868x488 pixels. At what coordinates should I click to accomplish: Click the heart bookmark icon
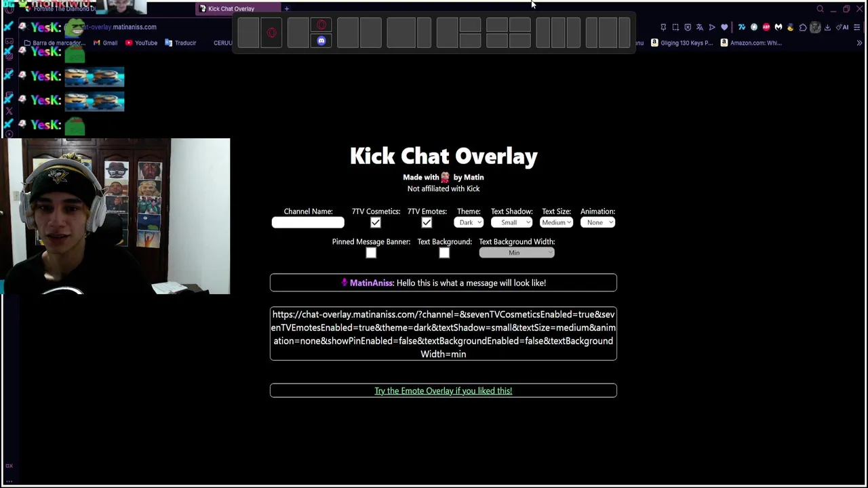(x=724, y=27)
